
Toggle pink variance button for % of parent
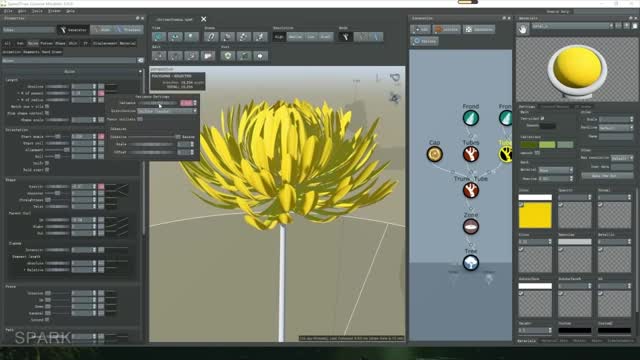coord(101,93)
